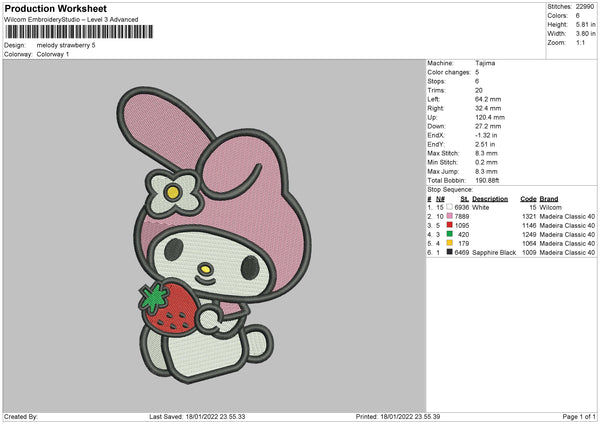The width and height of the screenshot is (600, 424).
Task: Click the "Wilcom" brand entry
Action: click(x=551, y=207)
